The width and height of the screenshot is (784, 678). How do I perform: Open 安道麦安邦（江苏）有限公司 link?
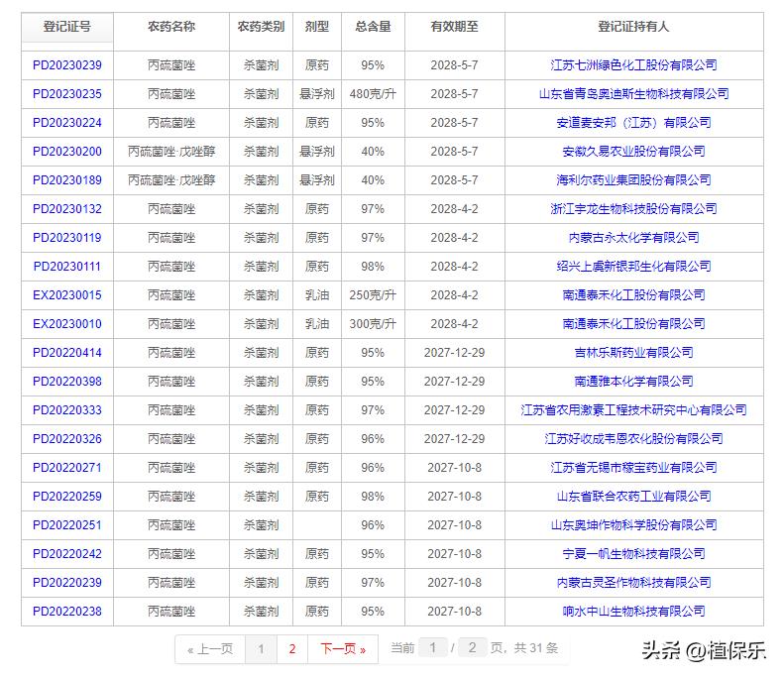[633, 123]
